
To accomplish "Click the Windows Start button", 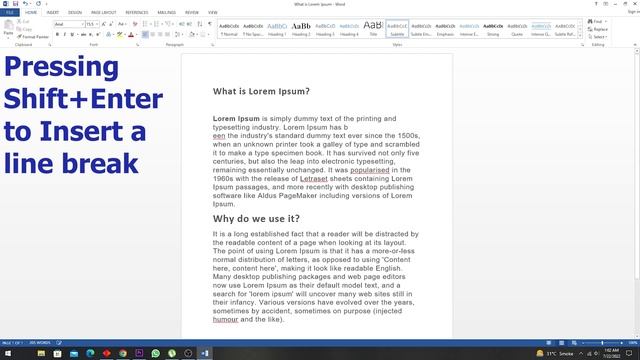I will point(8,353).
